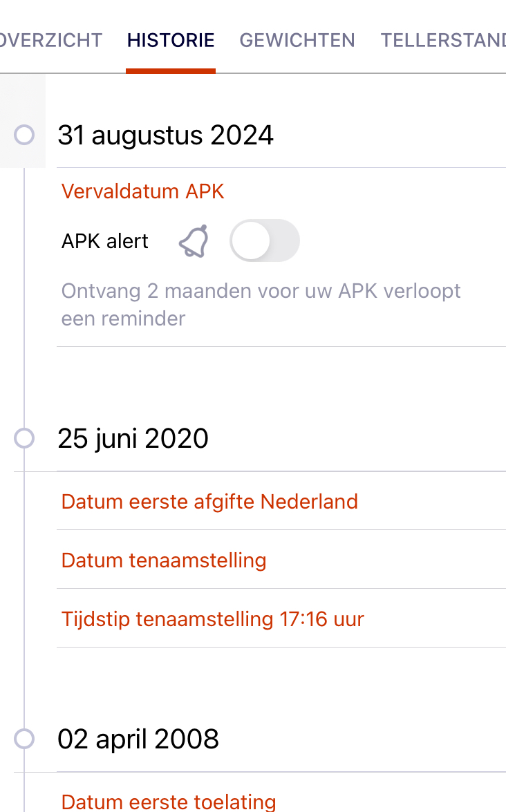506x812 pixels.
Task: Click the 25 juni 2020 date heading
Action: (133, 438)
